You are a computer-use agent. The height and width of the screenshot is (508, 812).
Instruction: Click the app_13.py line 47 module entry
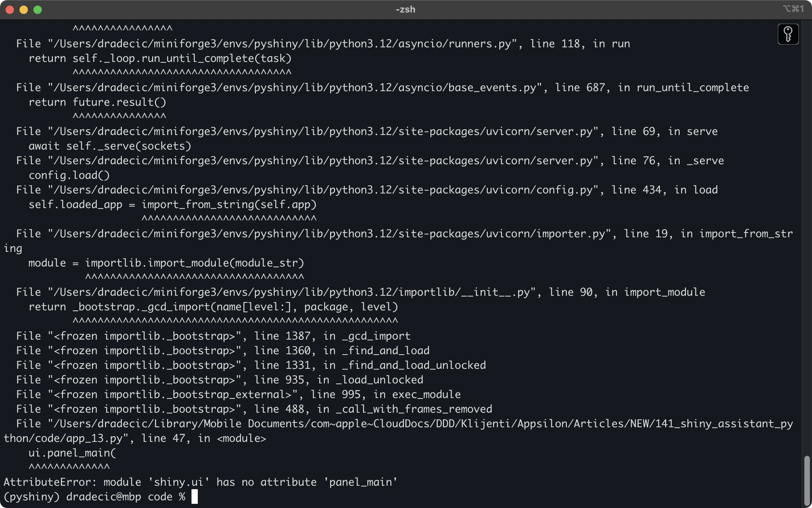click(398, 431)
